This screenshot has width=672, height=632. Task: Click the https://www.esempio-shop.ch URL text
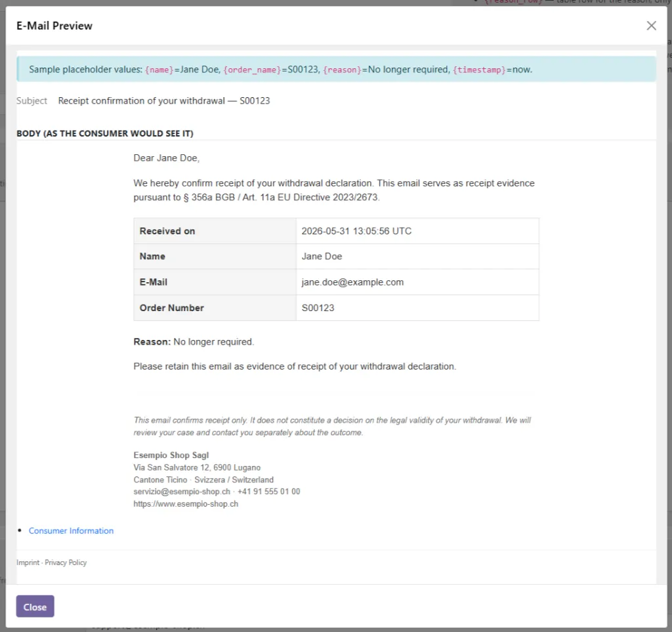click(186, 504)
